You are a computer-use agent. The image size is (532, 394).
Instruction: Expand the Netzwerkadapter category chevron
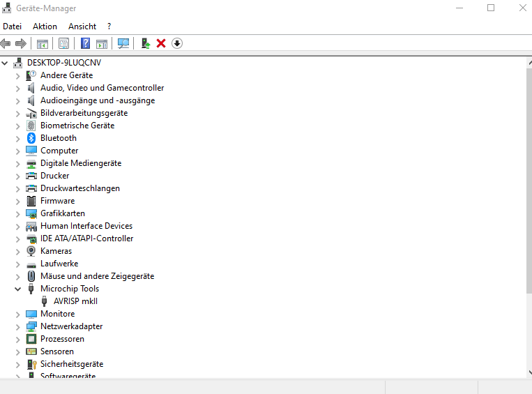[x=17, y=327]
